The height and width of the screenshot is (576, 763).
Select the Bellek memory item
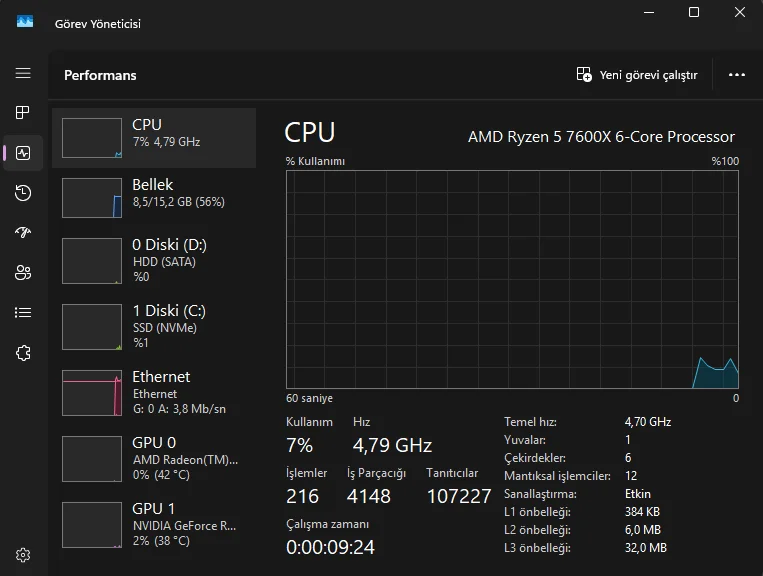coord(154,197)
